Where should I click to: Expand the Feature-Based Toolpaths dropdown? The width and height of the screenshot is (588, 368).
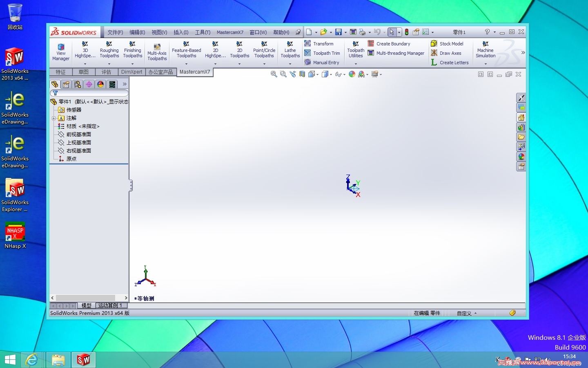point(187,64)
